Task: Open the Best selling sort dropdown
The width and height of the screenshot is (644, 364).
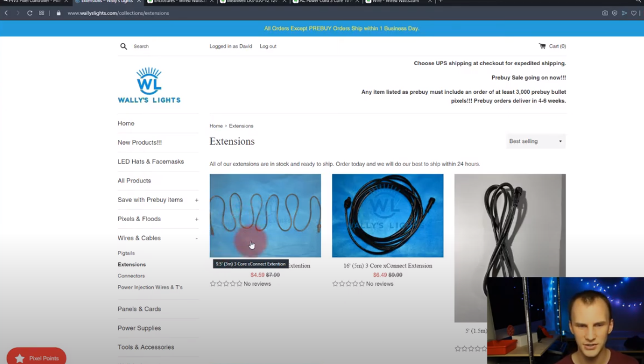Action: tap(536, 141)
